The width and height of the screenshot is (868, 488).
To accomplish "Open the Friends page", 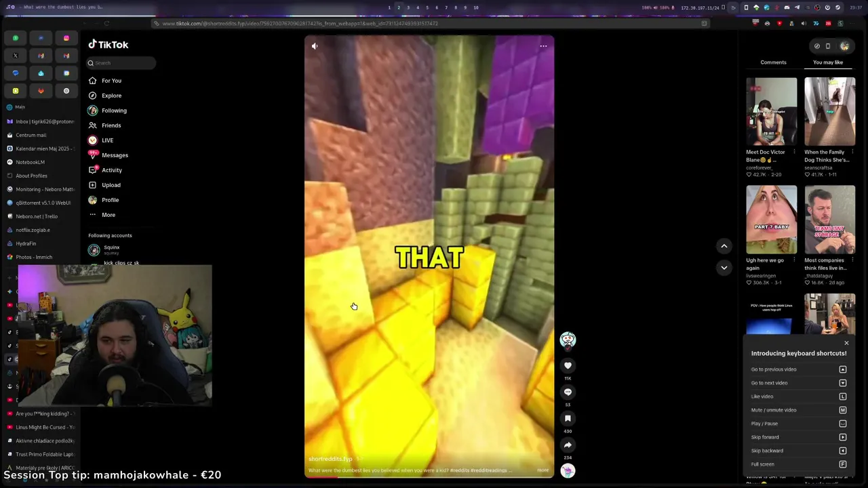I will pyautogui.click(x=105, y=125).
